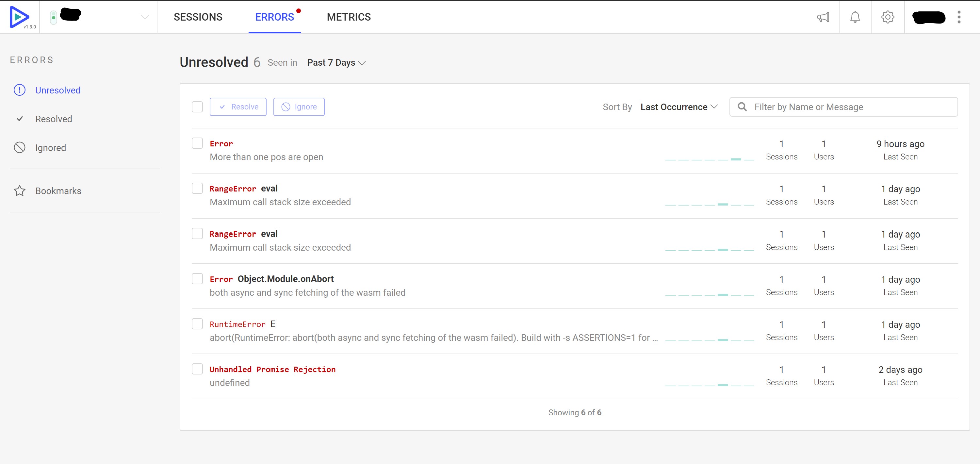Open the Last Occurrence sort dropdown

click(x=679, y=107)
